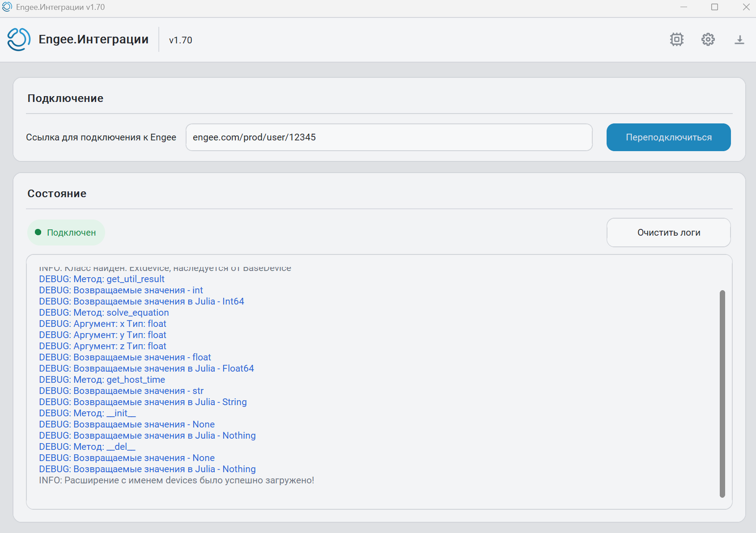Select INFO line Расширение с именем devices

177,480
